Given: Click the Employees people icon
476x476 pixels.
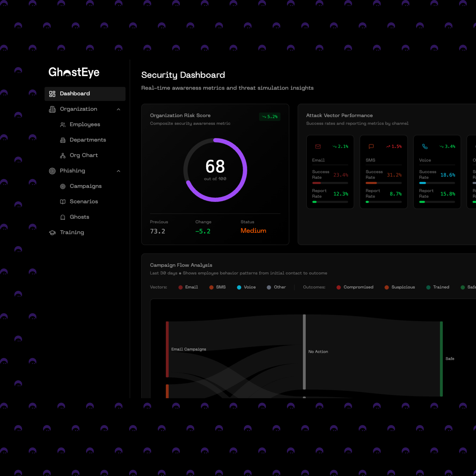Looking at the screenshot, I should (x=63, y=125).
